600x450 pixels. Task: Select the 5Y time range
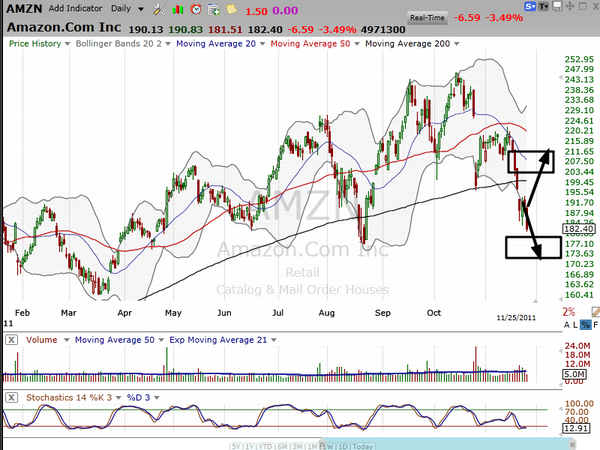pos(236,446)
